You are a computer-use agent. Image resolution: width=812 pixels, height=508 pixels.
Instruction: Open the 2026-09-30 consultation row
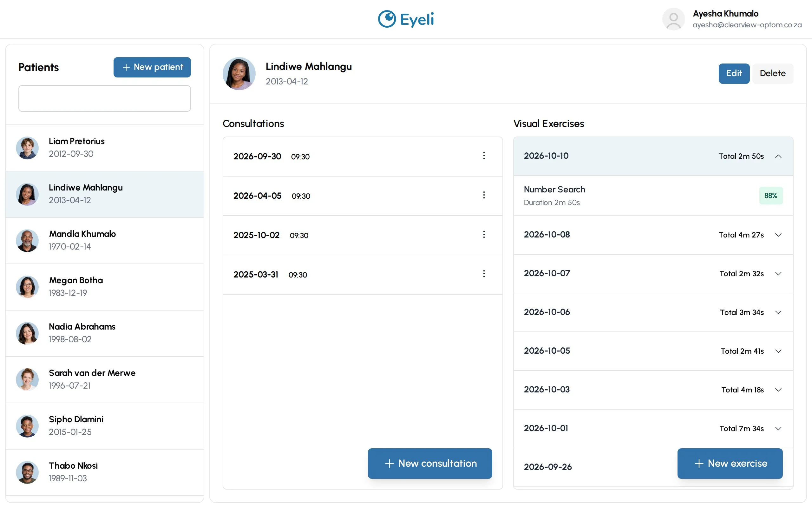[363, 157]
